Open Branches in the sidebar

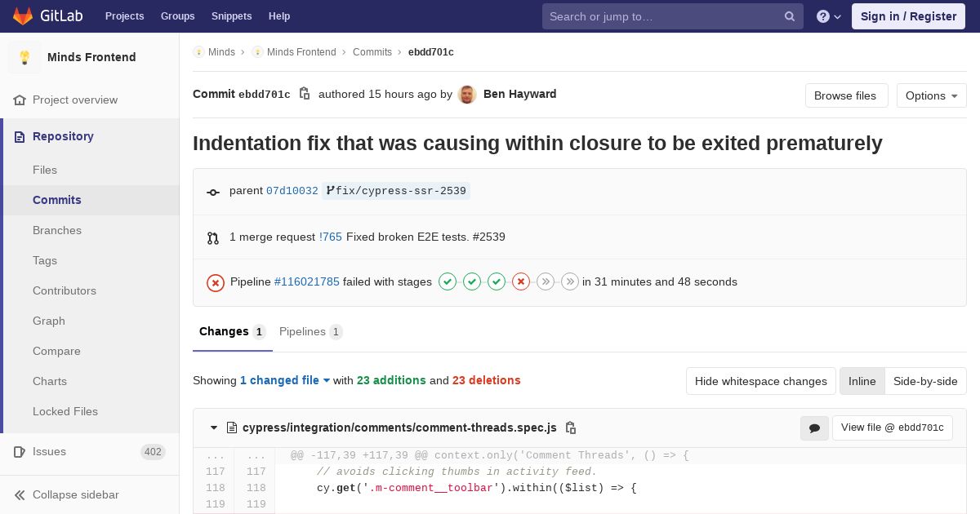pos(57,230)
